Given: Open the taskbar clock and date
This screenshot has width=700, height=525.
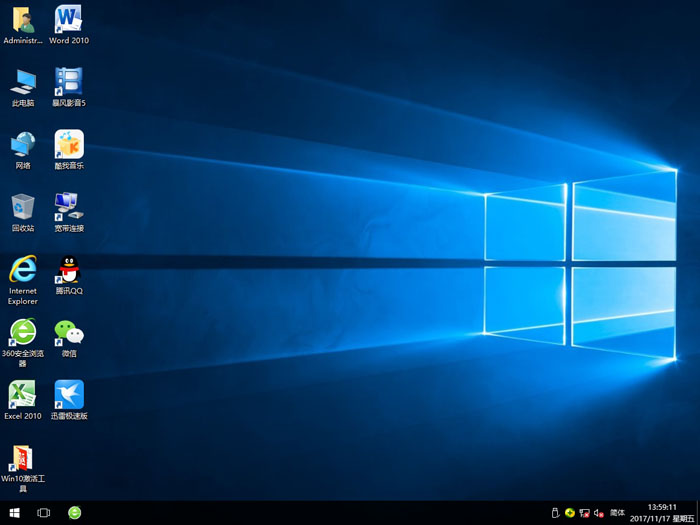Looking at the screenshot, I should pos(662,512).
